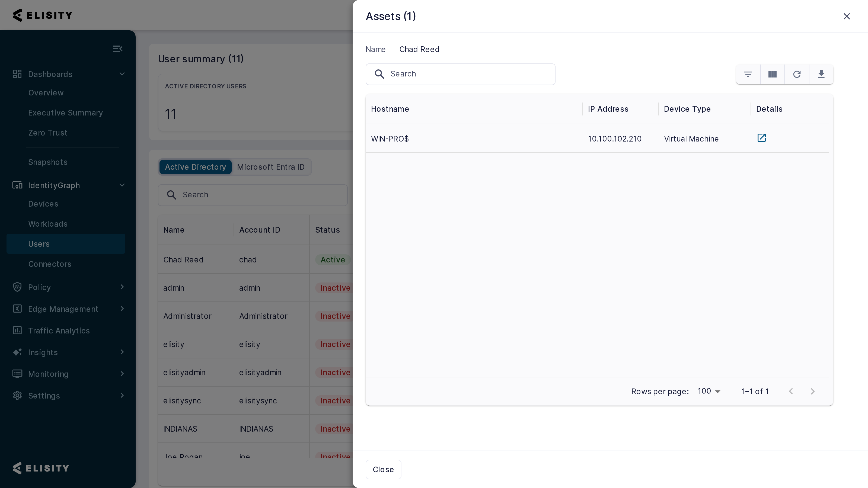This screenshot has height=488, width=868.
Task: Open filter options in Assets toolbar
Action: [748, 74]
